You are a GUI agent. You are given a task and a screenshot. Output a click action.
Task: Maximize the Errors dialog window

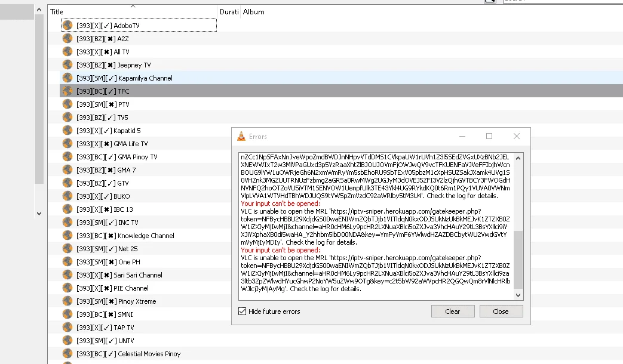click(489, 136)
